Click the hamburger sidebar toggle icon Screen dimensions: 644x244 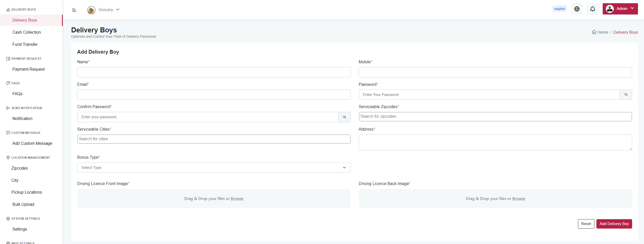pyautogui.click(x=74, y=10)
